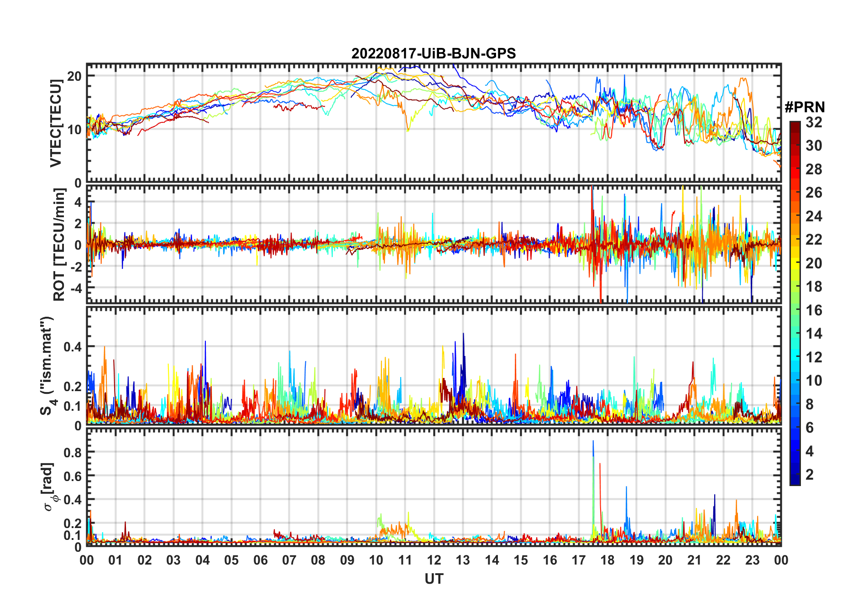Click hour label "06" on the UT axis
868x607 pixels.
[261, 560]
